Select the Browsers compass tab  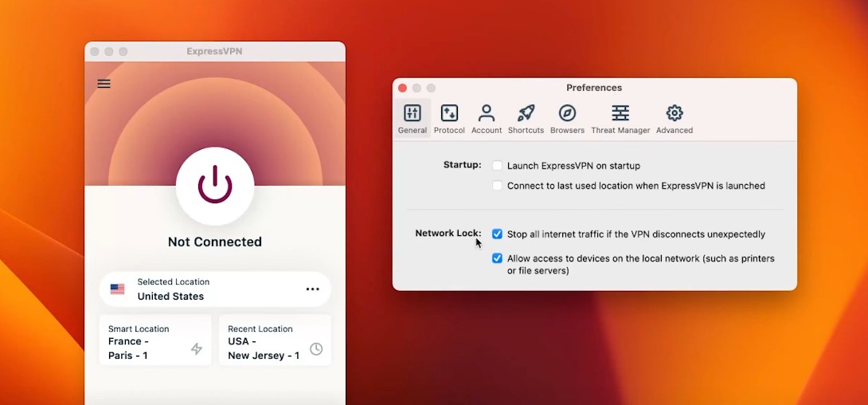pos(568,119)
